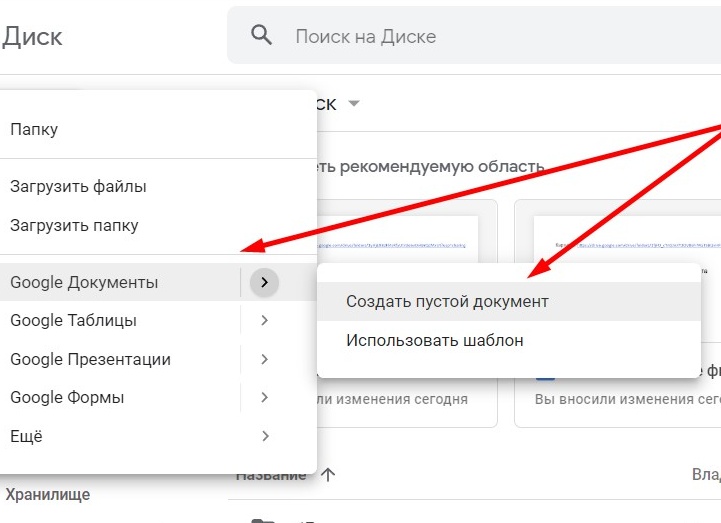The width and height of the screenshot is (721, 523).
Task: Expand the Google Документы submenu chevron
Action: click(x=264, y=282)
